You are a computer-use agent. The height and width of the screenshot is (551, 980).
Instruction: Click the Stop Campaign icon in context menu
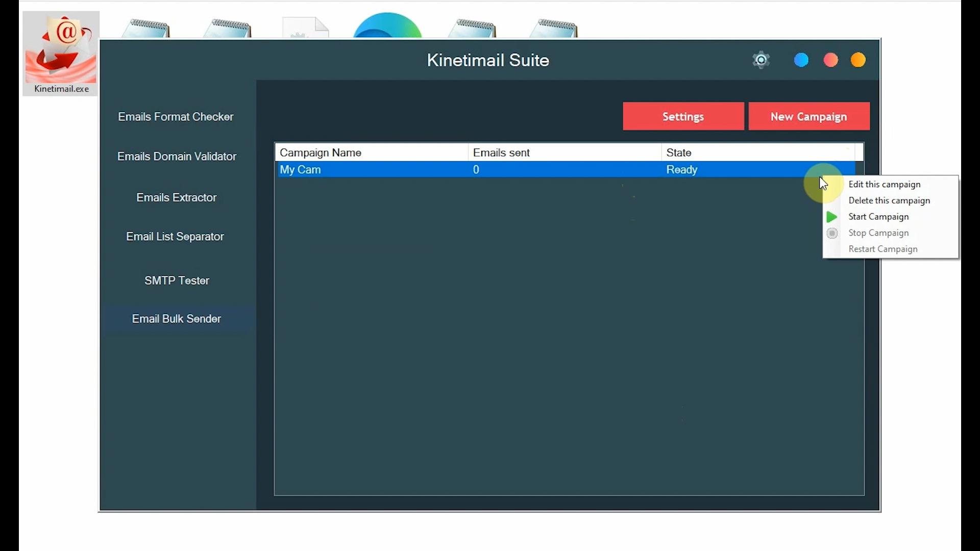pos(831,233)
